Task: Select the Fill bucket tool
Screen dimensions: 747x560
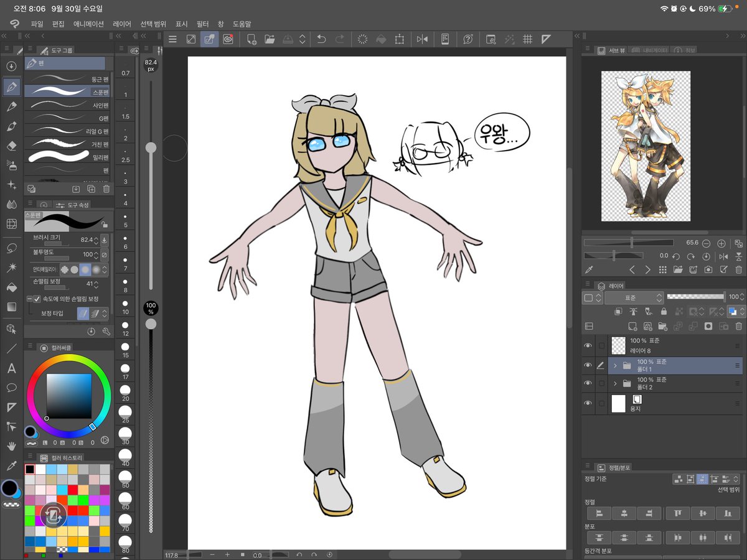Action: 11,287
